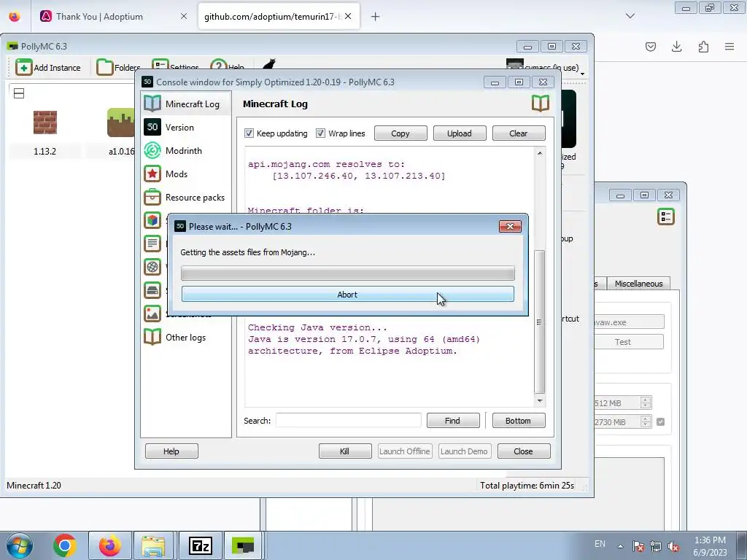747x560 pixels.
Task: Click the green Modrinth icon
Action: [152, 150]
